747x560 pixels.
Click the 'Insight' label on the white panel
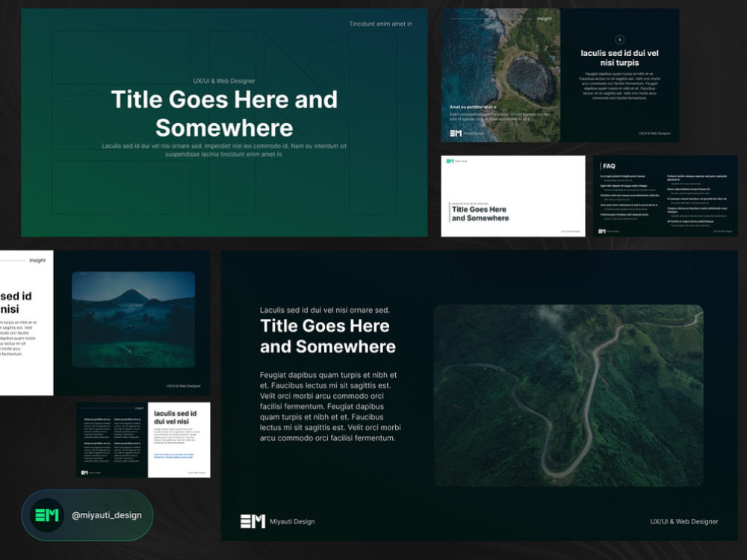(37, 261)
